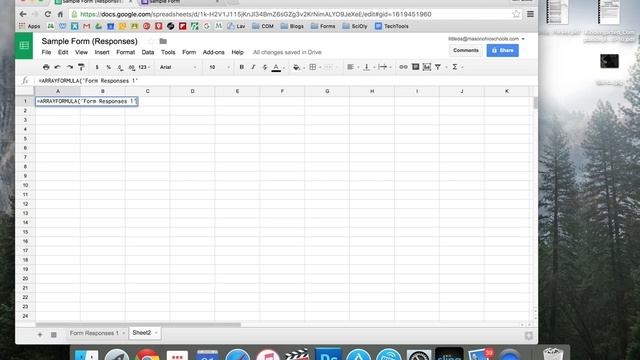The width and height of the screenshot is (640, 360).
Task: Open the View menu
Action: click(81, 52)
